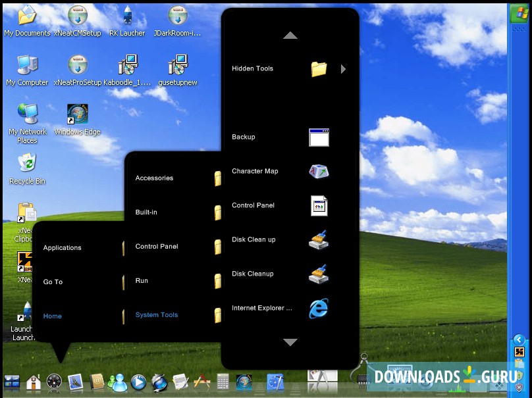Open the Address Book icon in the dock
The height and width of the screenshot is (398, 532).
pyautogui.click(x=95, y=382)
